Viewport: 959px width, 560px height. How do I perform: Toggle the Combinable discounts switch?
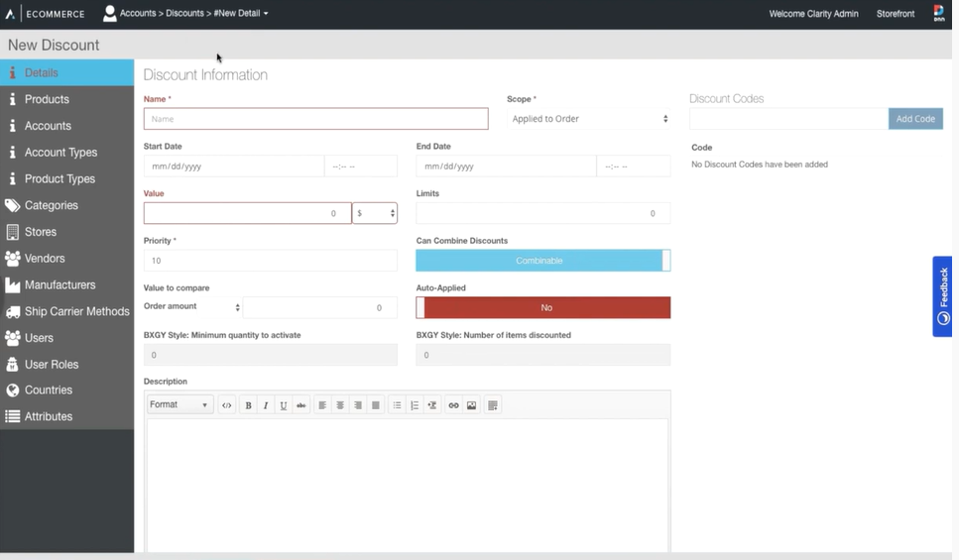tap(543, 261)
